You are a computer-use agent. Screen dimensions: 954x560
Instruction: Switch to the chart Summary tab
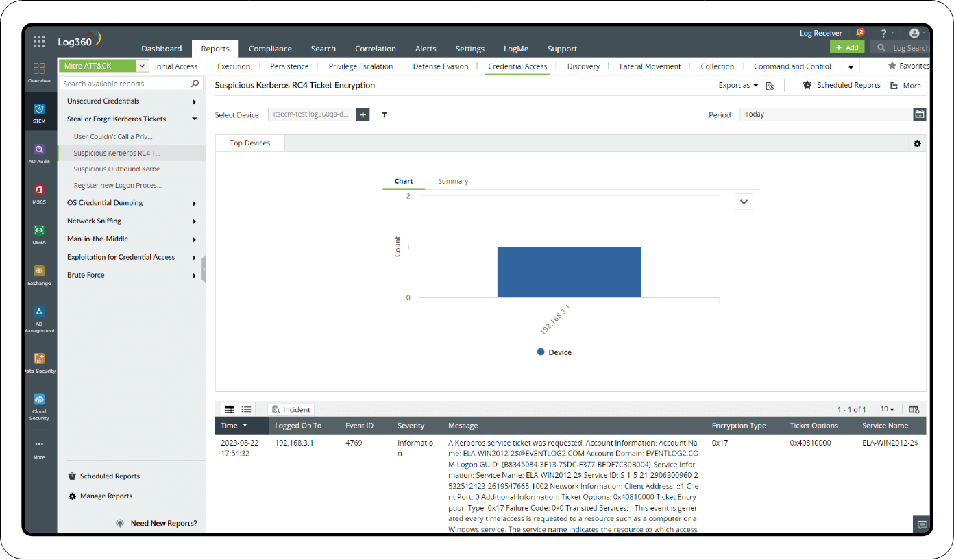(x=453, y=181)
